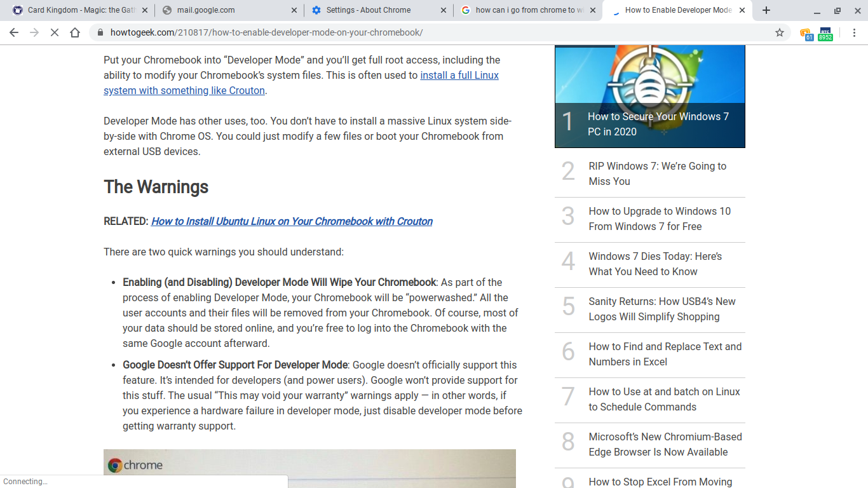Viewport: 868px width, 488px height.
Task: Open 'install a full Linux system' link
Action: point(301,83)
